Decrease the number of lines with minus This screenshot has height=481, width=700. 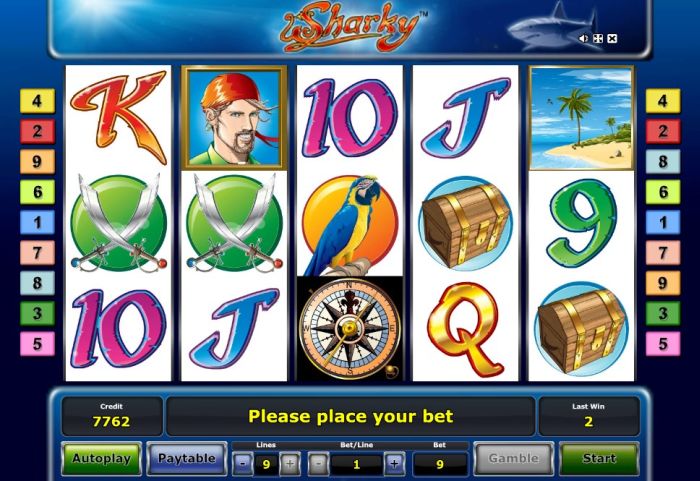point(243,464)
